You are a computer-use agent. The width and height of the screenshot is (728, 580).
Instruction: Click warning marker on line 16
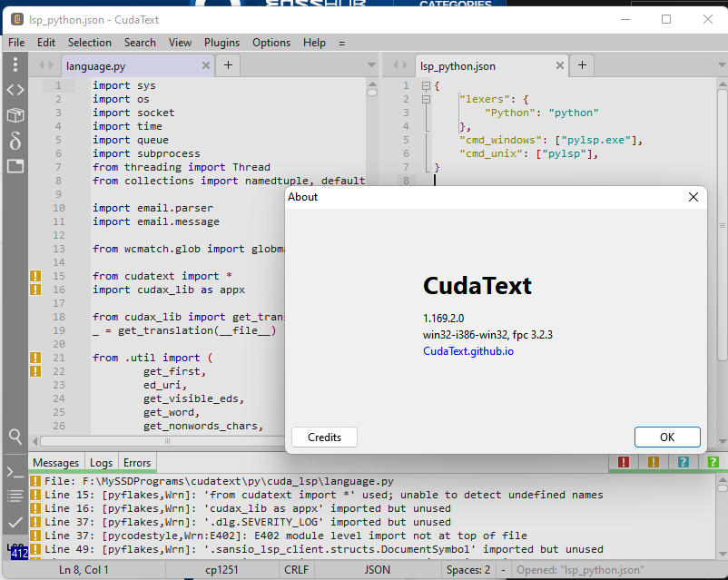click(35, 290)
